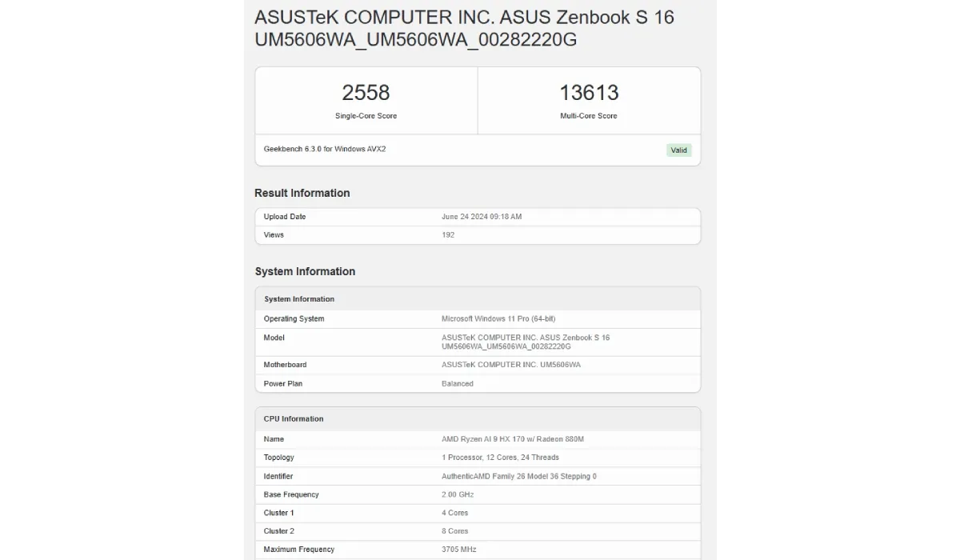960x560 pixels.
Task: Click the Geekbench 6.3.0 for Windows AVX2 text
Action: tap(325, 149)
